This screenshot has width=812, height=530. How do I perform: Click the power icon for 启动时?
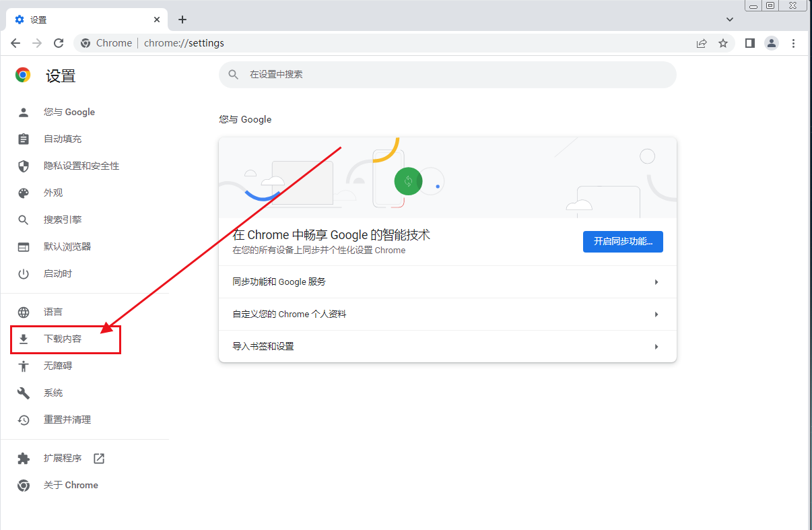[24, 274]
